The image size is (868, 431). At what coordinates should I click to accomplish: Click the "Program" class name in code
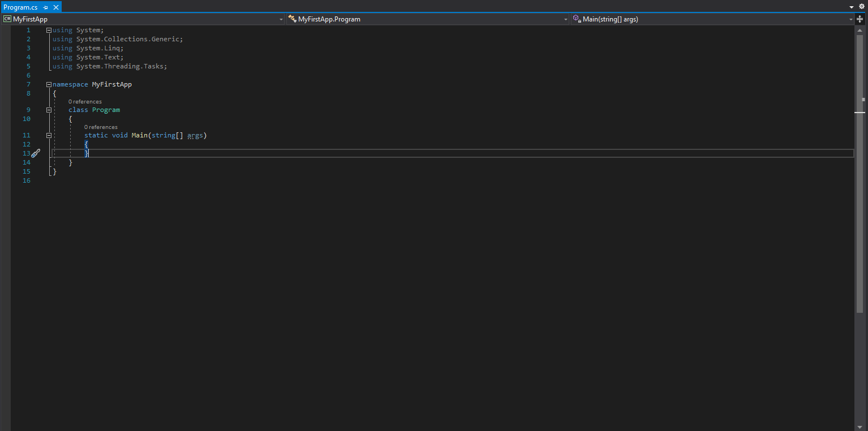[x=106, y=110]
